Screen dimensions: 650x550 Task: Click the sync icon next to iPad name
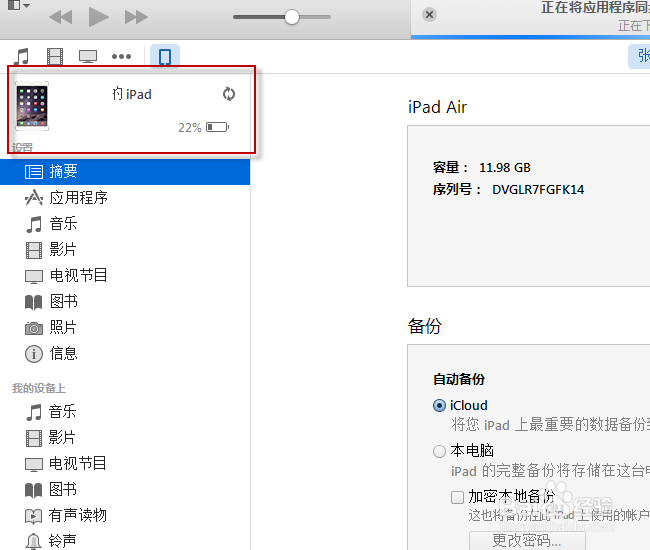(x=229, y=94)
